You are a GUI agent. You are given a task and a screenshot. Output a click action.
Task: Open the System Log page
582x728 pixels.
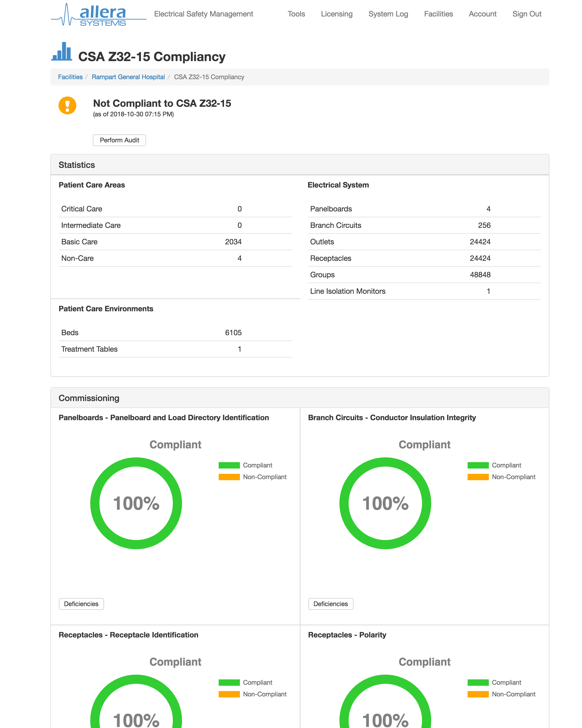(388, 14)
